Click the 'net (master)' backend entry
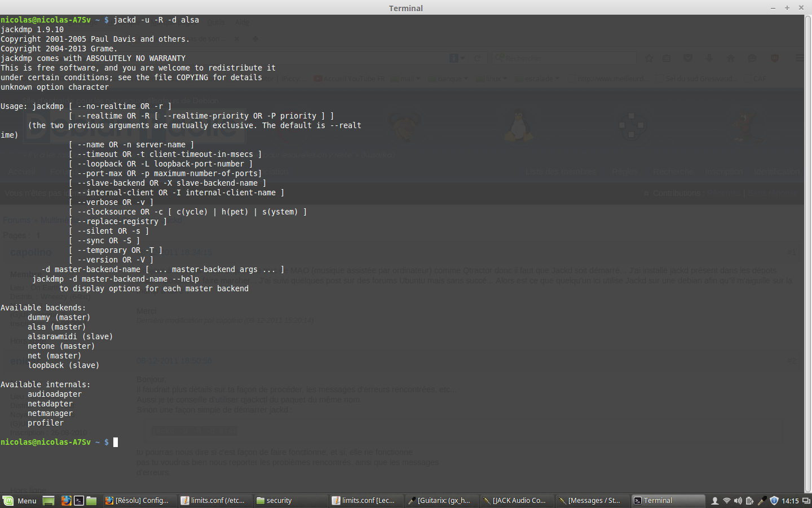 (x=55, y=356)
